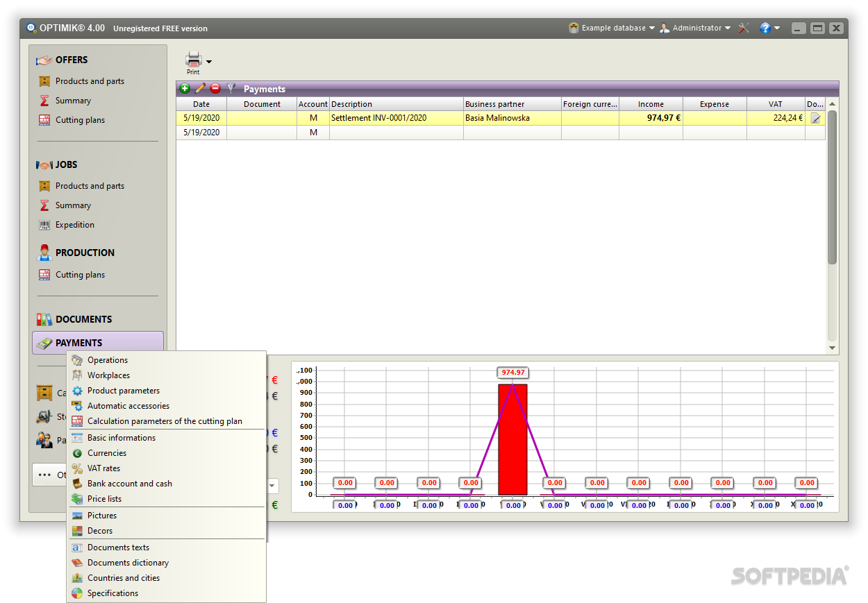Click the Countries and cities icon
Screen dimensions: 868x603
77,578
